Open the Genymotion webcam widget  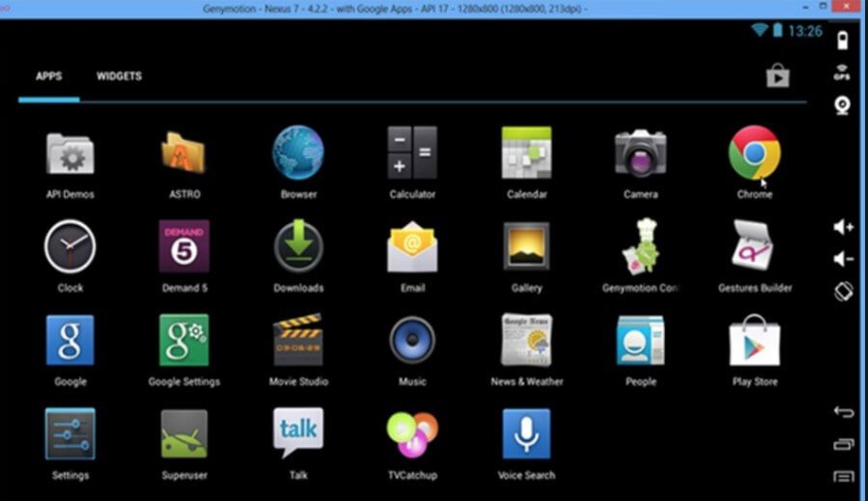pos(843,105)
